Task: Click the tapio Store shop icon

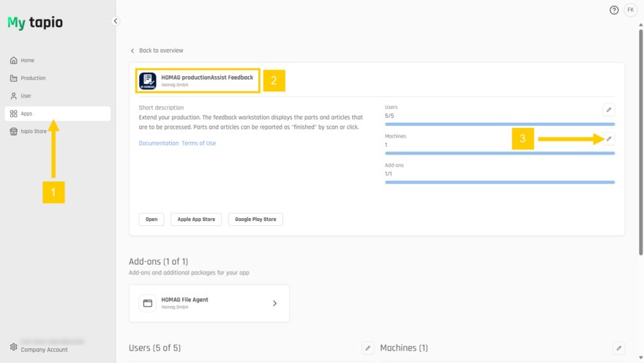Action: (x=14, y=132)
